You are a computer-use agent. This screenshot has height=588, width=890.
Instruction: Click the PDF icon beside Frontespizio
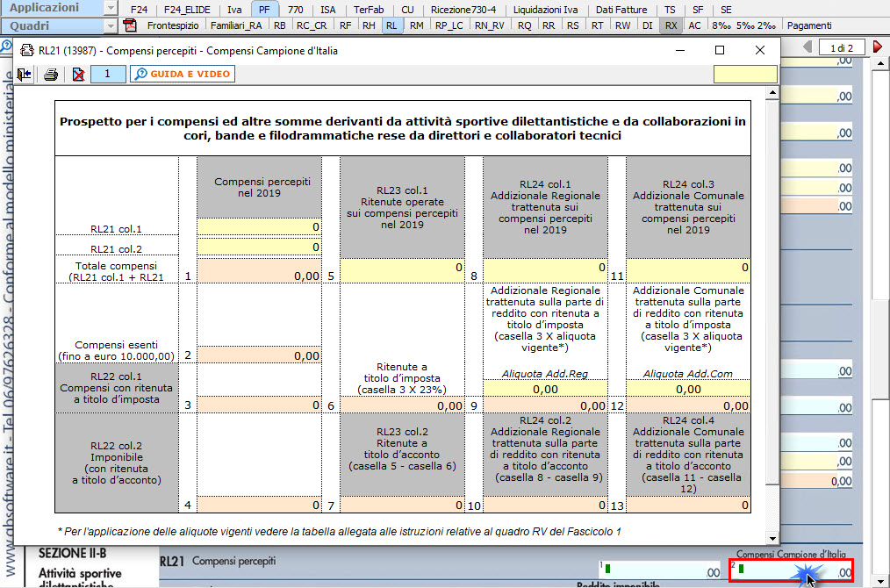(131, 25)
